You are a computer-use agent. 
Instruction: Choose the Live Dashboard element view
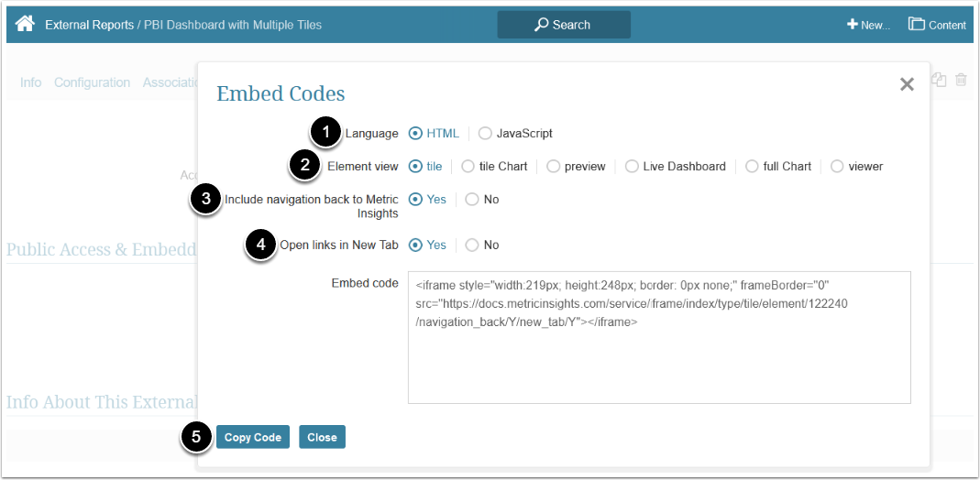click(x=632, y=166)
